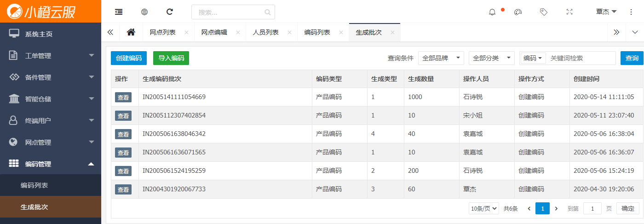Click 确定 in pagination

point(628,209)
